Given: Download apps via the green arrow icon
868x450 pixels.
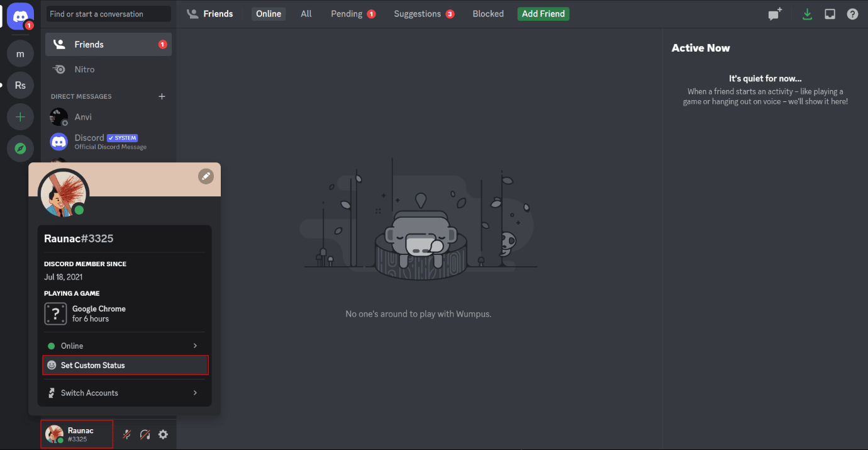Looking at the screenshot, I should (807, 14).
